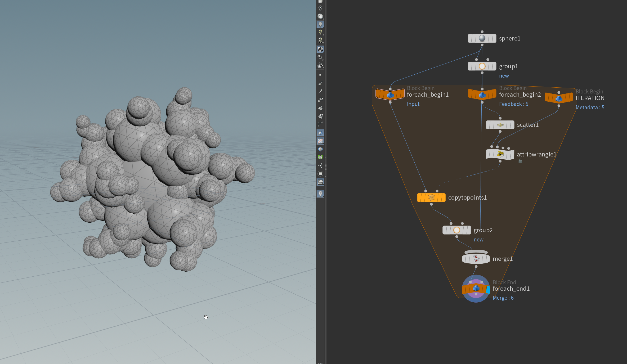Viewport: 627px width, 364px height.
Task: Click the Hide Other Objects sunglasses icon
Action: coord(320,57)
